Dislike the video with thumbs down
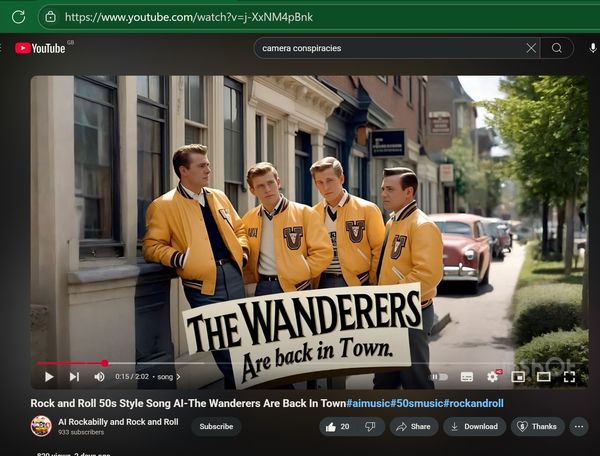600x456 pixels. (370, 427)
